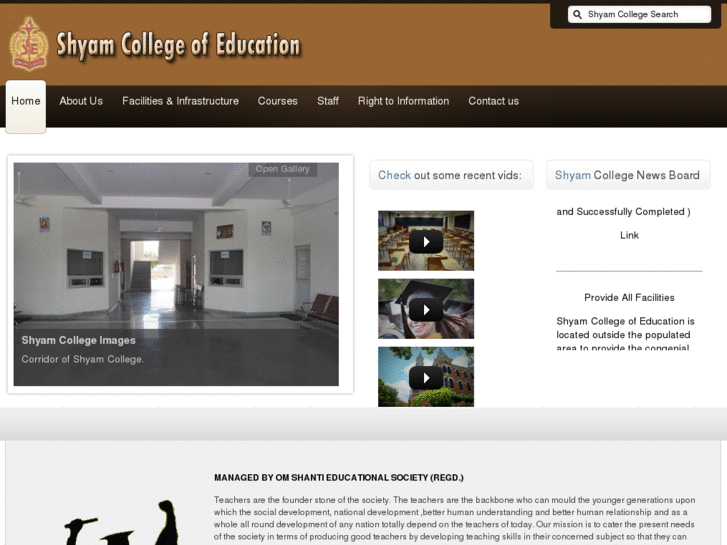
Task: Open the Staff menu item
Action: click(x=328, y=101)
